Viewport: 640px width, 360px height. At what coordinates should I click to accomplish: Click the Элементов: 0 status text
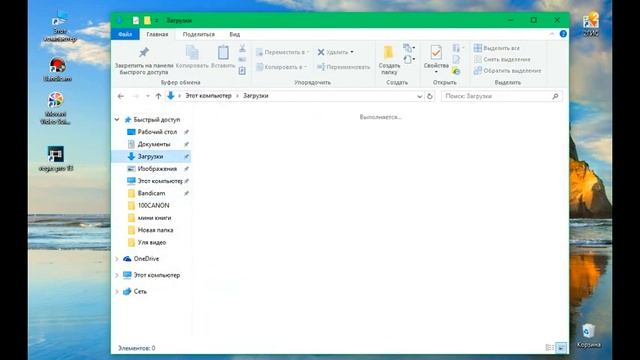pos(136,348)
